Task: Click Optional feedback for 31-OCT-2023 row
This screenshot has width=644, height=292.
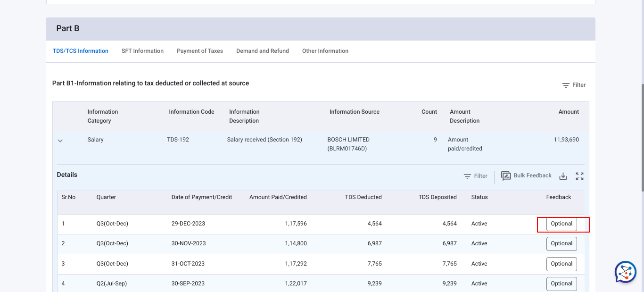Action: tap(561, 264)
